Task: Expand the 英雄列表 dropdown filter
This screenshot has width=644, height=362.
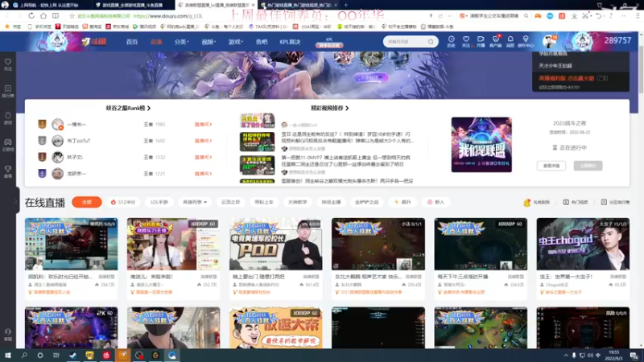Action: coord(195,202)
